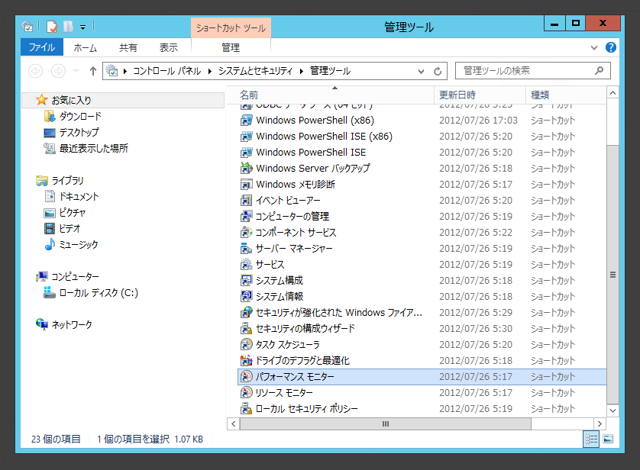640x470 pixels.
Task: Select the ローカル セキュリティ ポリシー icon
Action: [x=246, y=408]
